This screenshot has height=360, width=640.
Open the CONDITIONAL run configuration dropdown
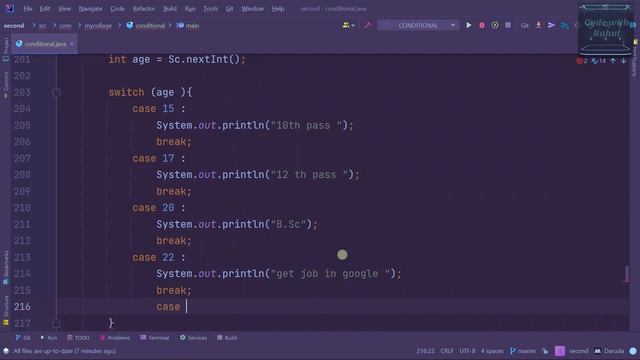(x=418, y=25)
